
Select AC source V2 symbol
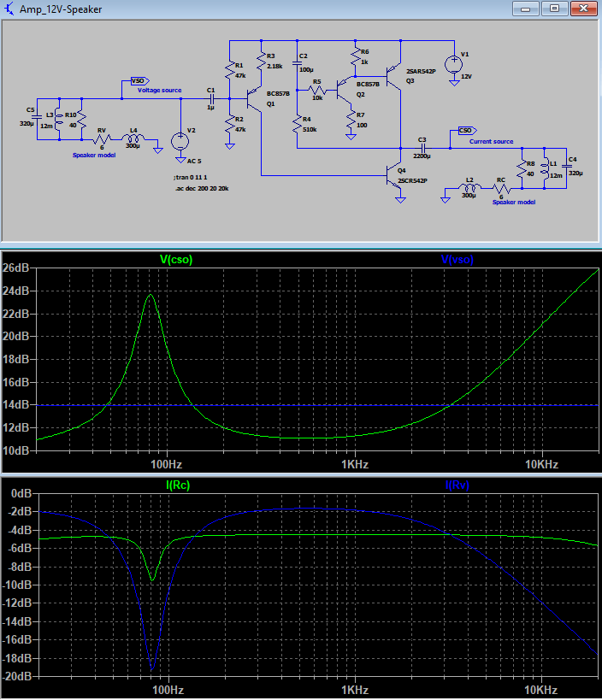(x=180, y=142)
